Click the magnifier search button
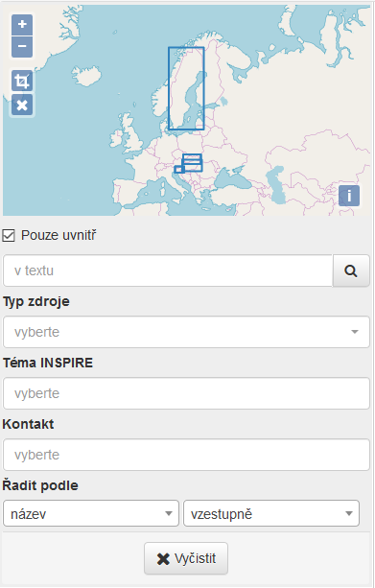This screenshot has height=588, width=375. pyautogui.click(x=351, y=270)
